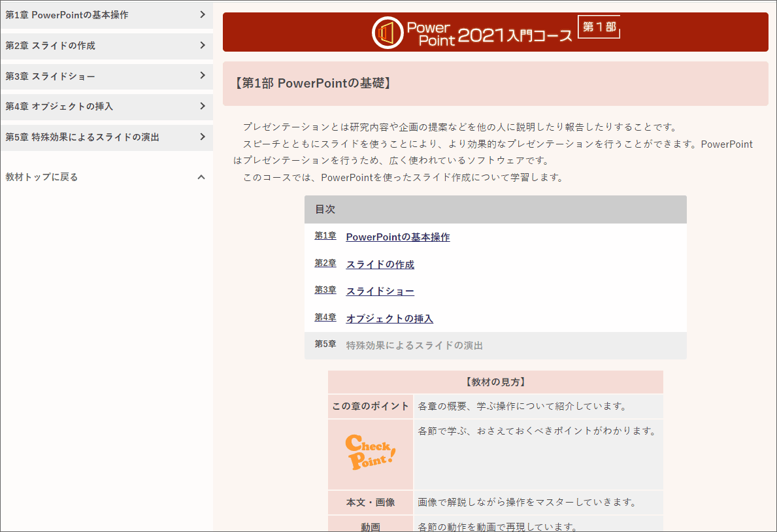Follow the オブジェクトの挿入 link in 目次

coord(389,318)
